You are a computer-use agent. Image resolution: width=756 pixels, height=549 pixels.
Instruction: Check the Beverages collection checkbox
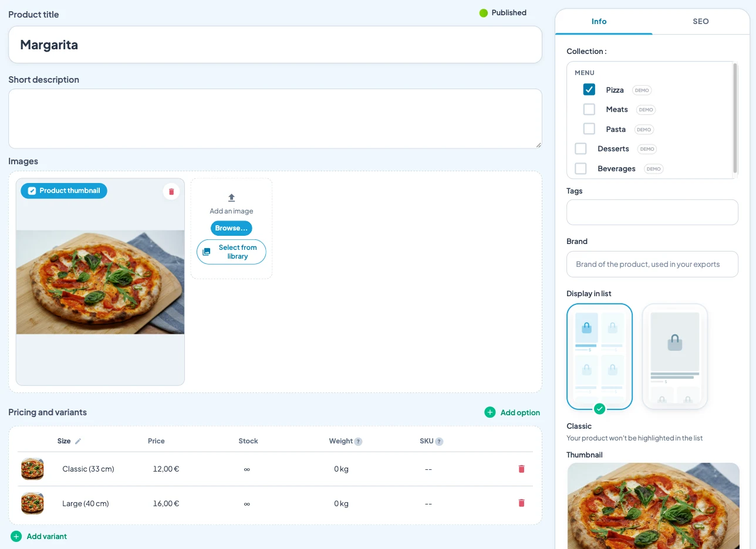tap(580, 169)
